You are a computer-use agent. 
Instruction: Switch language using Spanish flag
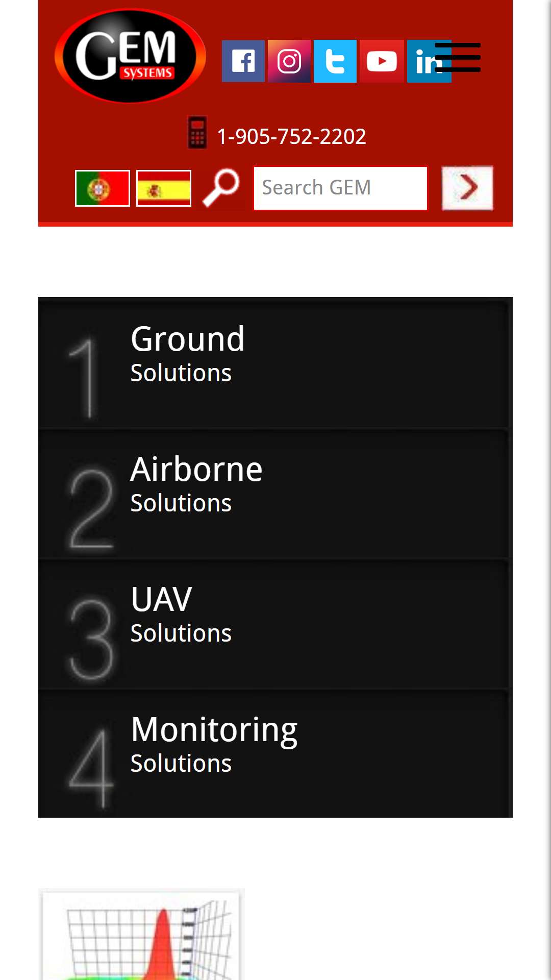click(164, 188)
